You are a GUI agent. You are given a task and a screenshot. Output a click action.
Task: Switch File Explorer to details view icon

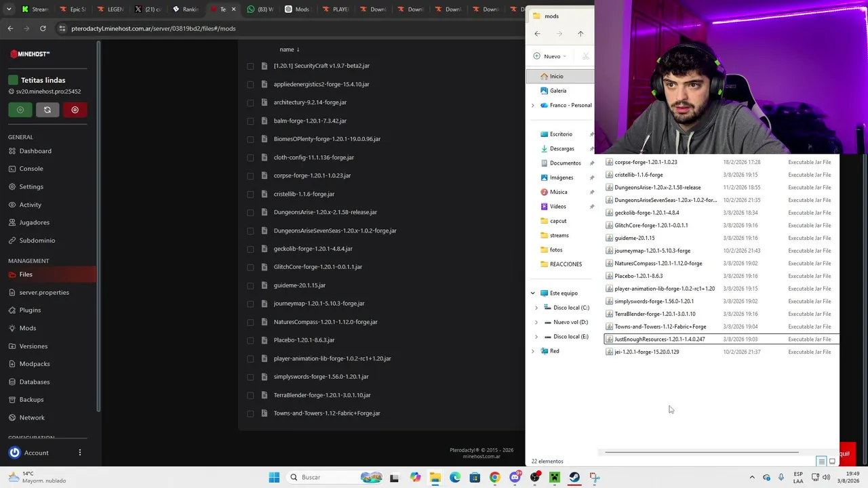821,462
